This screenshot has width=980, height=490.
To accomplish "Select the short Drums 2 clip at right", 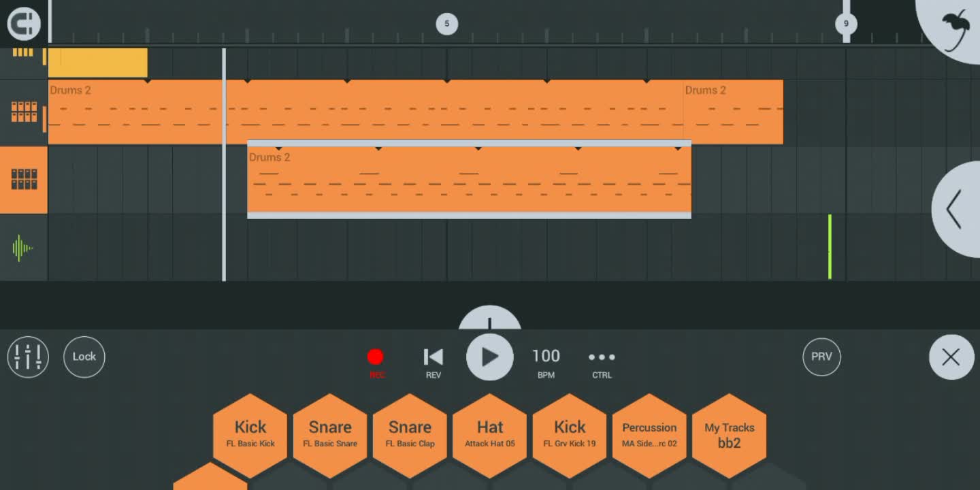I will coord(733,112).
